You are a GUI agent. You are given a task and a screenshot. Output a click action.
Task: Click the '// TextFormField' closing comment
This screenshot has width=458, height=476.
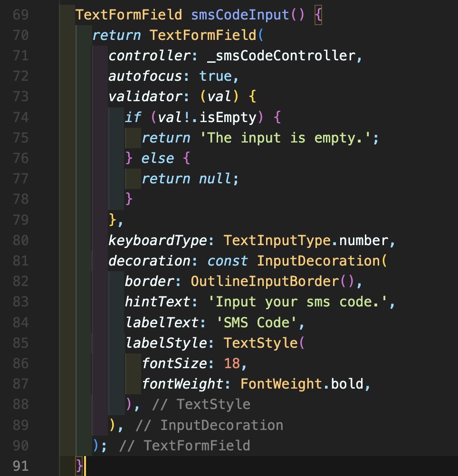pyautogui.click(x=185, y=446)
